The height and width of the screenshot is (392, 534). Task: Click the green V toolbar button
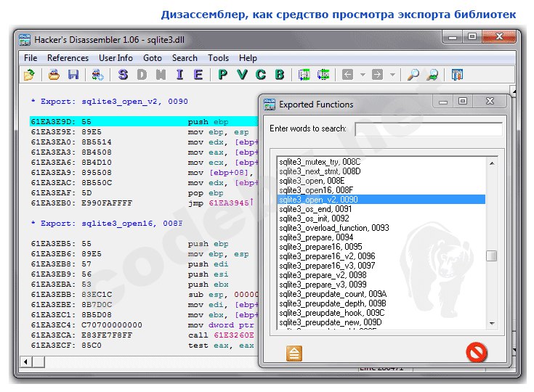(x=242, y=75)
